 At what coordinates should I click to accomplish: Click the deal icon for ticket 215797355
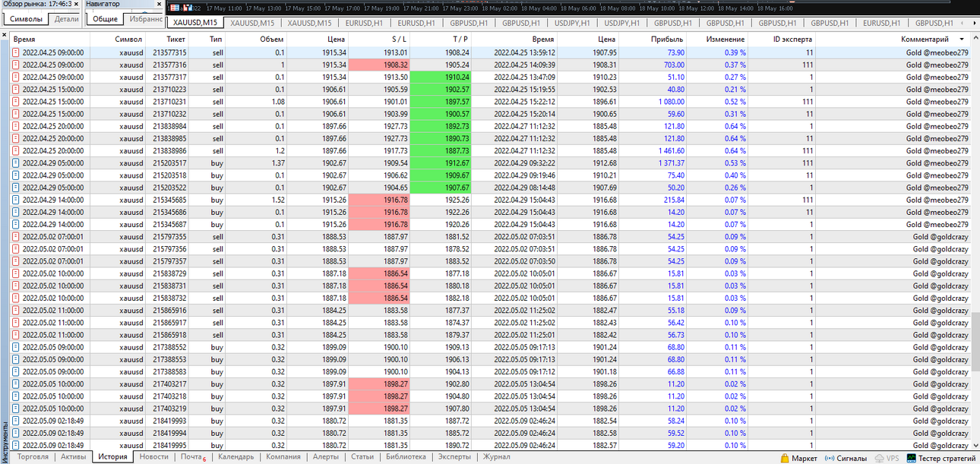point(16,237)
